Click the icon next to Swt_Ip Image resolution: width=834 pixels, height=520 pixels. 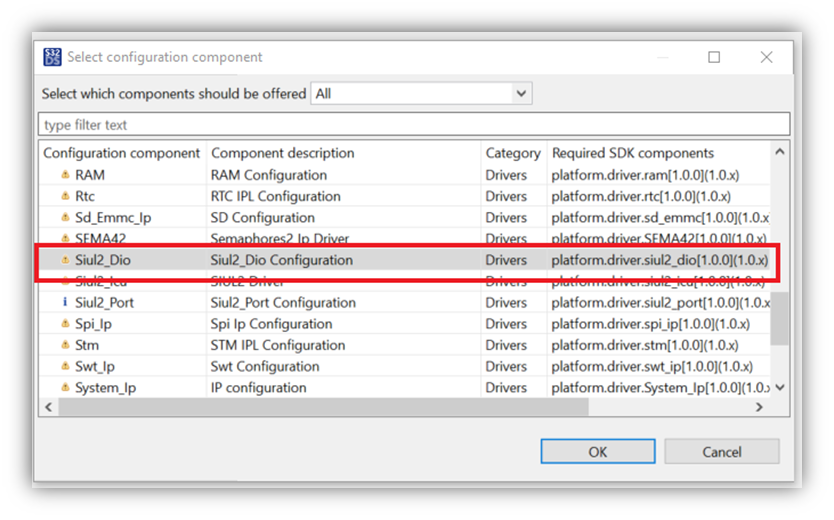[x=65, y=367]
